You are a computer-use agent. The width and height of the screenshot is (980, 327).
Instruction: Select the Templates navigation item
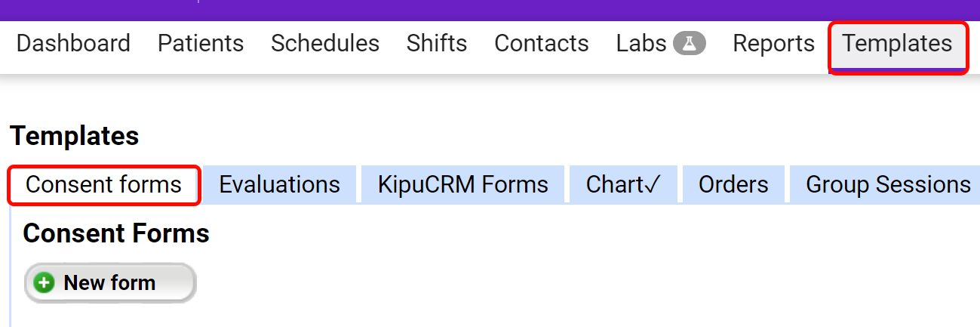pos(897,44)
